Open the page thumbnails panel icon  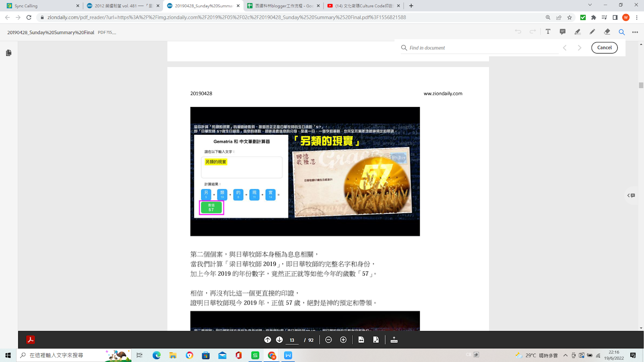8,53
